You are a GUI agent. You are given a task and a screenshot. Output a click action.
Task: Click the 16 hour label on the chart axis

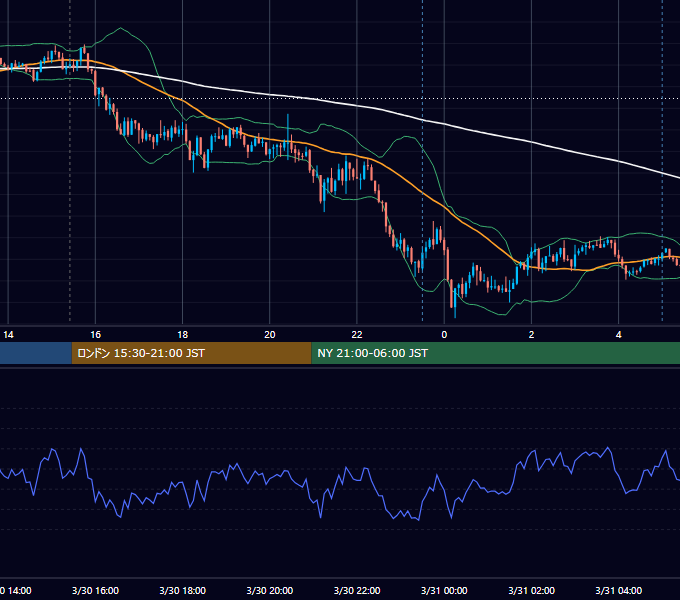[95, 335]
